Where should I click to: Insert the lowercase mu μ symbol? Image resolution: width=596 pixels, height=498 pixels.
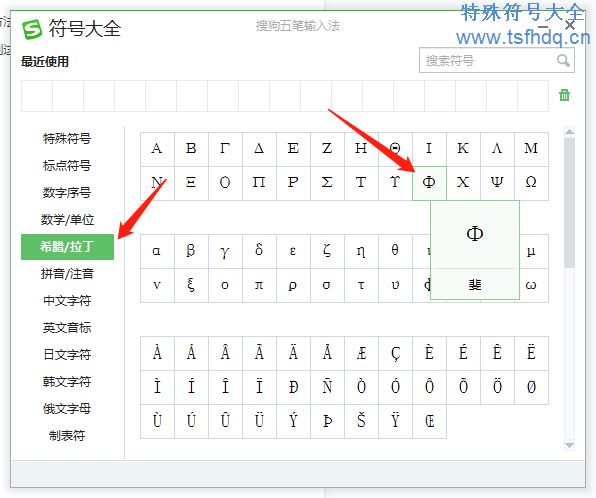pos(534,251)
